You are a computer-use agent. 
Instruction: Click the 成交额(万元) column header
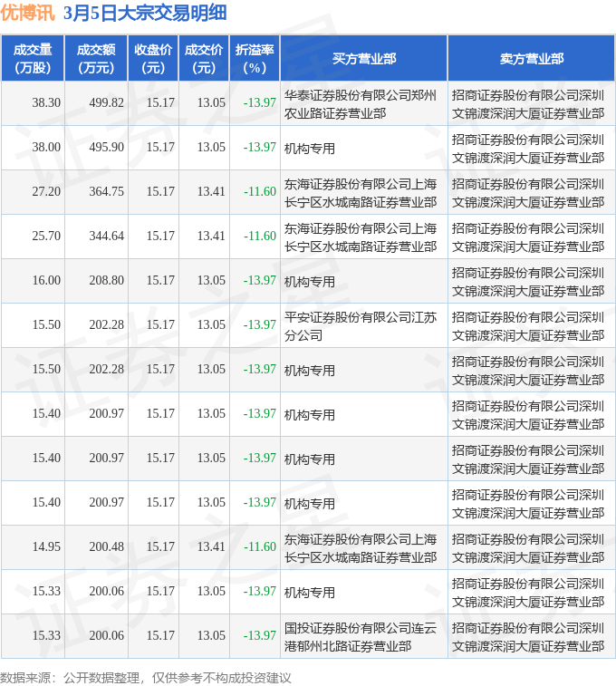point(96,59)
